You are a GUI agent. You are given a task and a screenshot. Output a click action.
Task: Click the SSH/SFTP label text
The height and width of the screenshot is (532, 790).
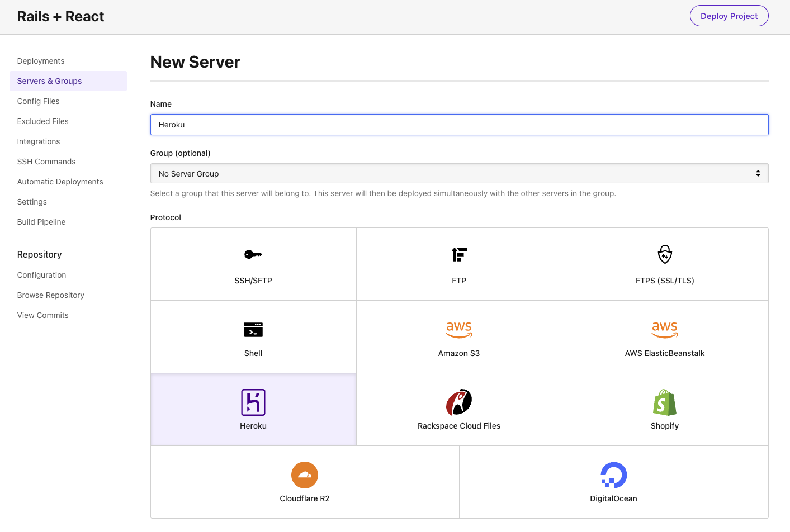(x=253, y=281)
